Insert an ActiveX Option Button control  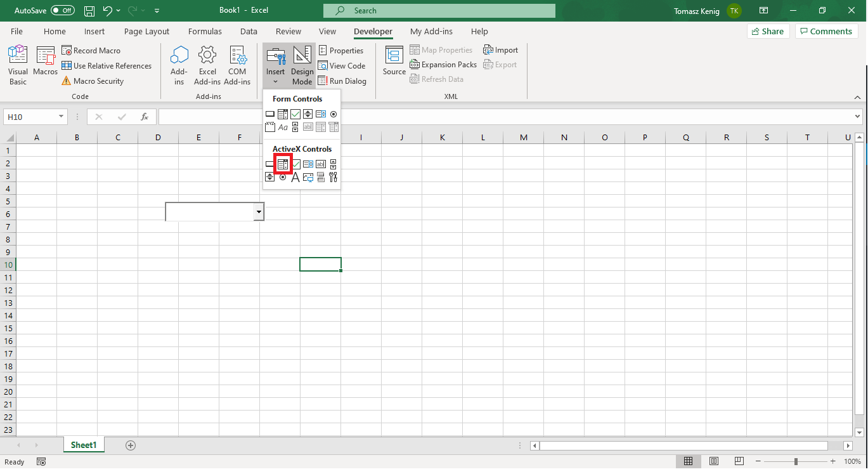click(283, 177)
